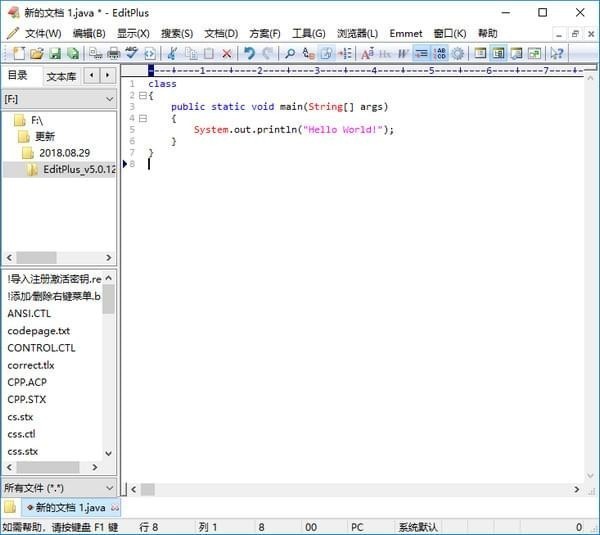
Task: Click the Find magnifier icon
Action: (289, 53)
